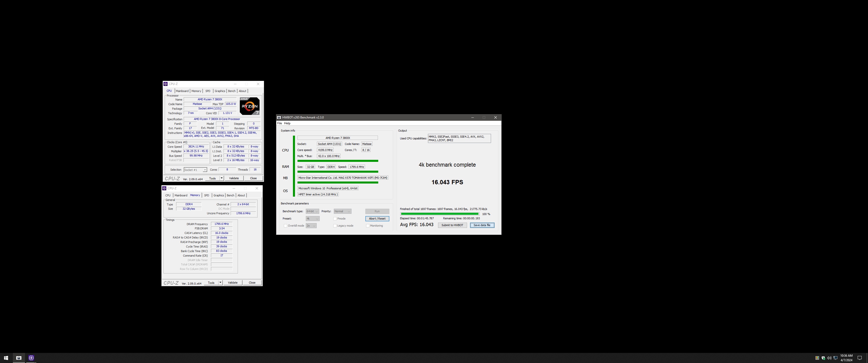Viewport: 868px width, 363px height.
Task: Open the Overkill mode 2x dropdown
Action: [x=311, y=226]
